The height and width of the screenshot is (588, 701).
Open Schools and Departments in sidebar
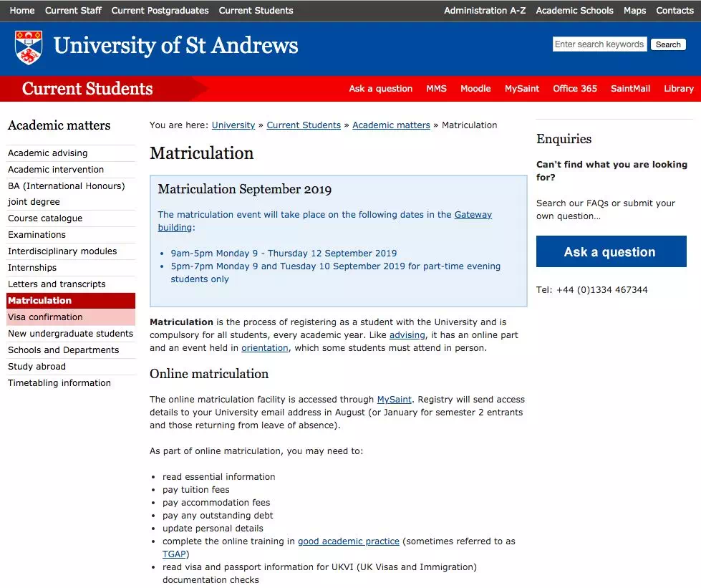pyautogui.click(x=71, y=350)
